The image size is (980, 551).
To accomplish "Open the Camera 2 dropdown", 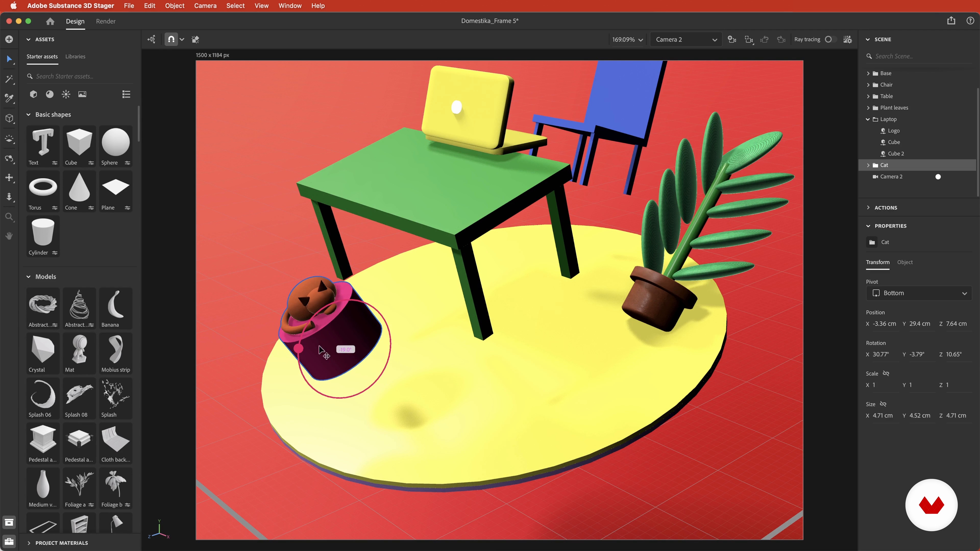I will (x=686, y=39).
